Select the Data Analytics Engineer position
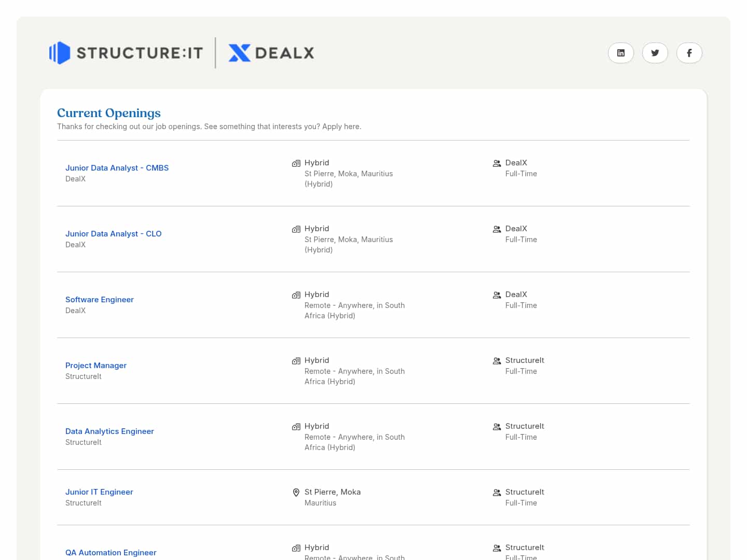Viewport: 747px width, 560px height. (109, 431)
